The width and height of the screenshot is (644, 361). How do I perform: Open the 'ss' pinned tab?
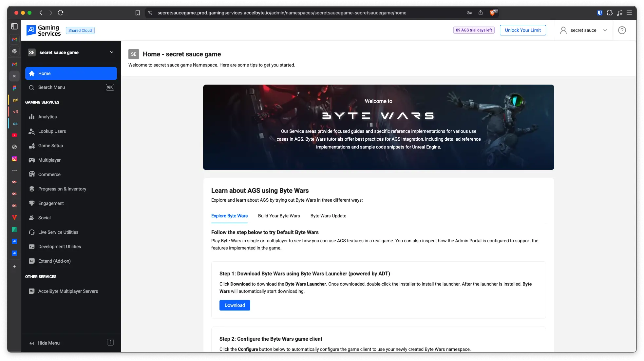[x=15, y=124]
